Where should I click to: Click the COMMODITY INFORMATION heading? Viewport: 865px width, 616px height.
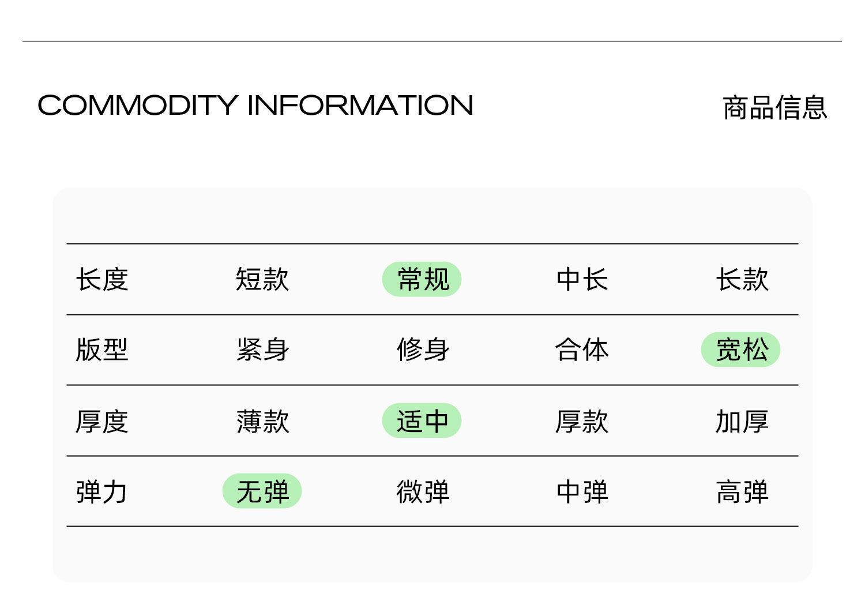click(x=255, y=106)
